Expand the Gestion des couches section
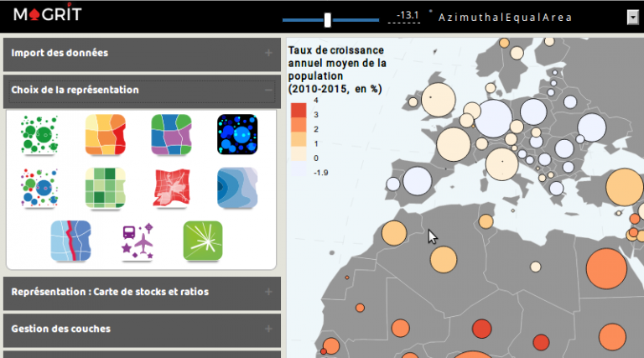The width and height of the screenshot is (644, 358). point(141,329)
